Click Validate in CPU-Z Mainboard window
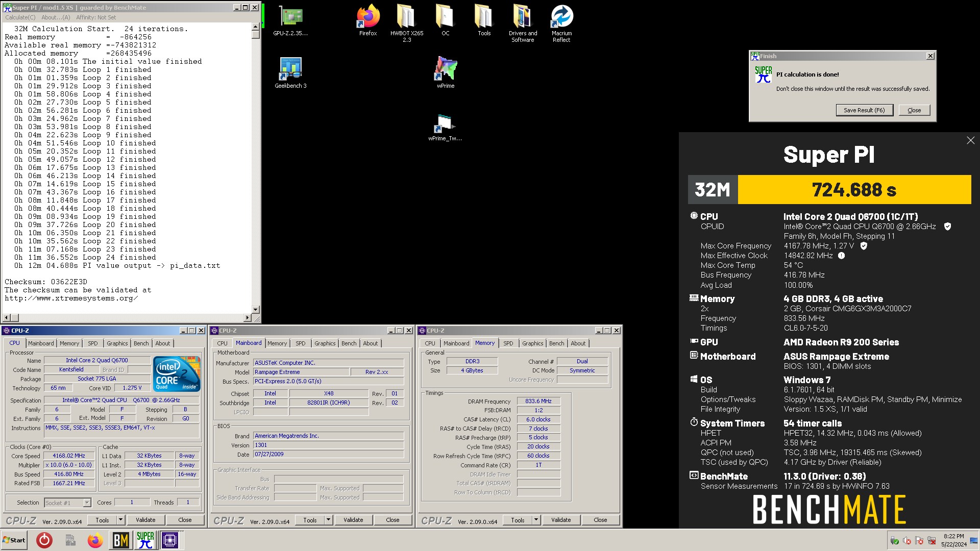 [x=353, y=520]
